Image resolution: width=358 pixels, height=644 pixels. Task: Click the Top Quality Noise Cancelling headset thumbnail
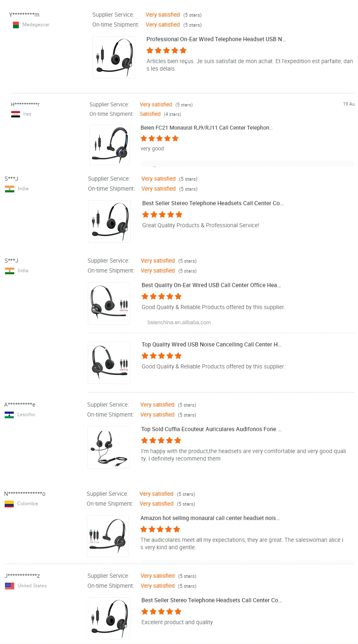(x=109, y=363)
